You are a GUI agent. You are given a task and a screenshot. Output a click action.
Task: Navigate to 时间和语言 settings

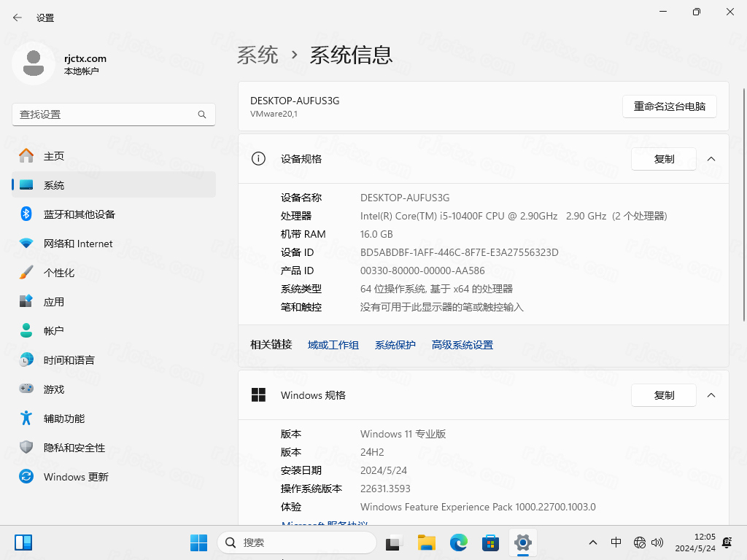coord(114,360)
